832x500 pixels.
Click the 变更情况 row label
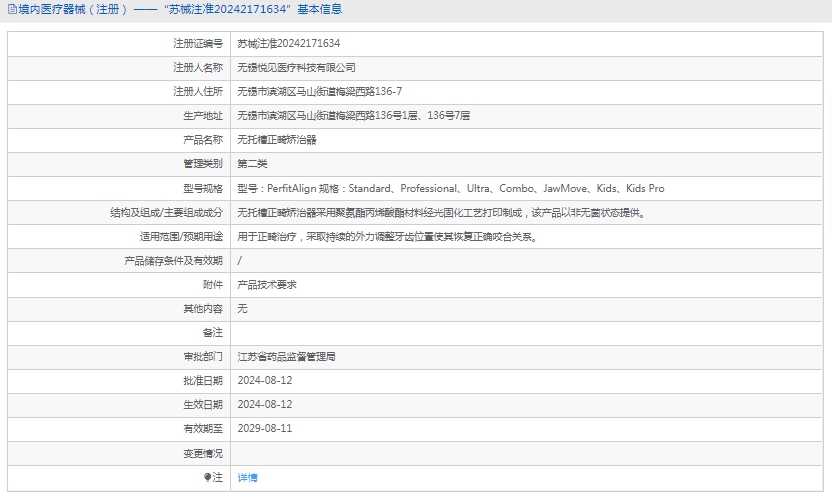click(x=203, y=453)
